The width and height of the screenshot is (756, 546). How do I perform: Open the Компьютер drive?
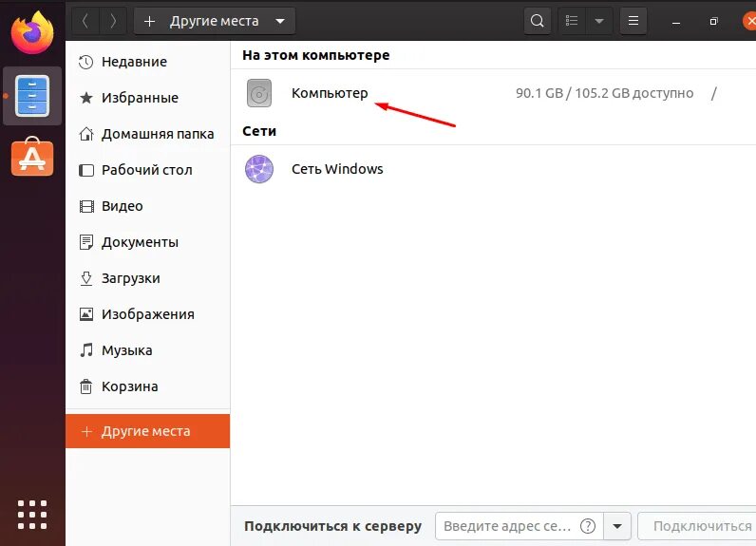click(x=329, y=93)
